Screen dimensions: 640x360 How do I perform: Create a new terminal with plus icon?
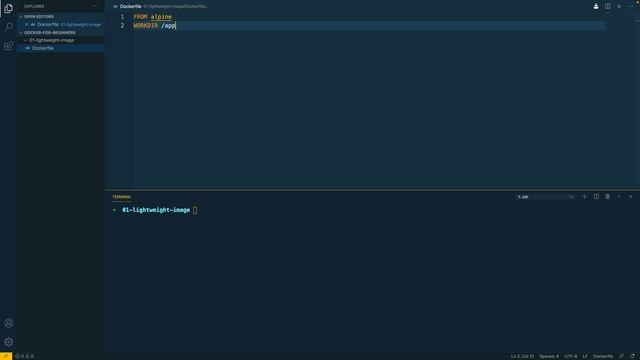point(584,197)
